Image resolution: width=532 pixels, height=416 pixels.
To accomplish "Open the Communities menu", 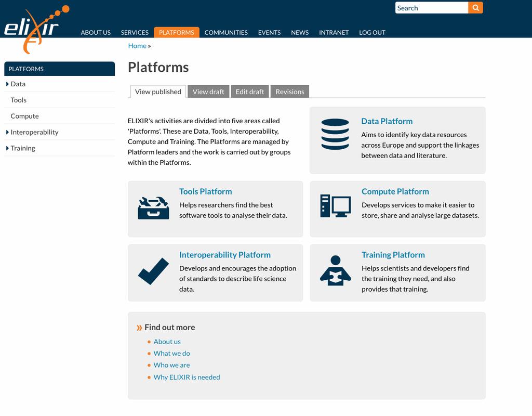I will pyautogui.click(x=226, y=33).
